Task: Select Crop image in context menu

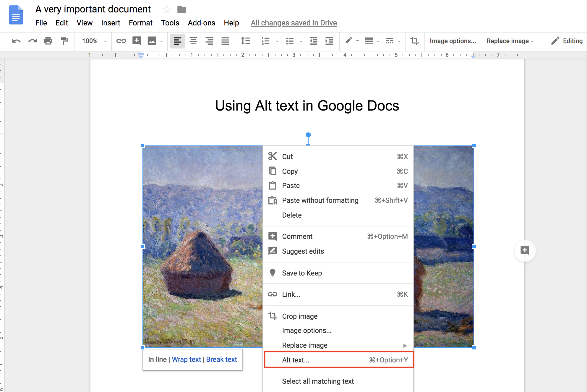Action: [x=338, y=316]
